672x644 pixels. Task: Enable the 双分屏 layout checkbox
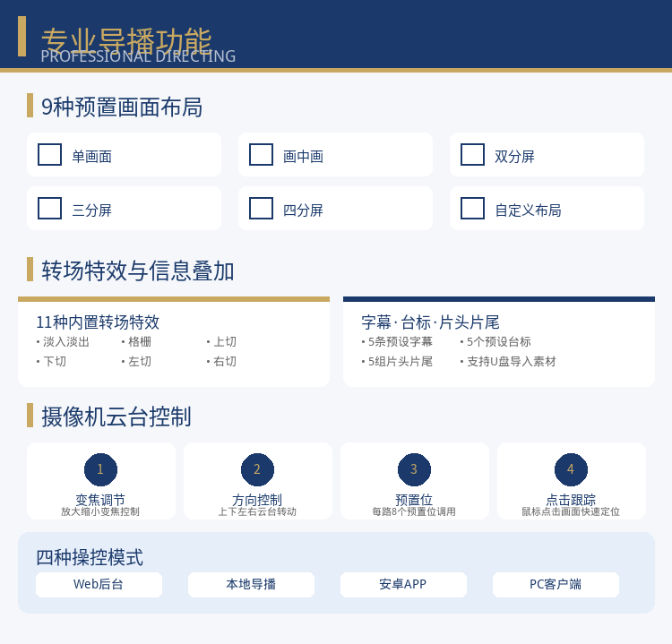473,154
